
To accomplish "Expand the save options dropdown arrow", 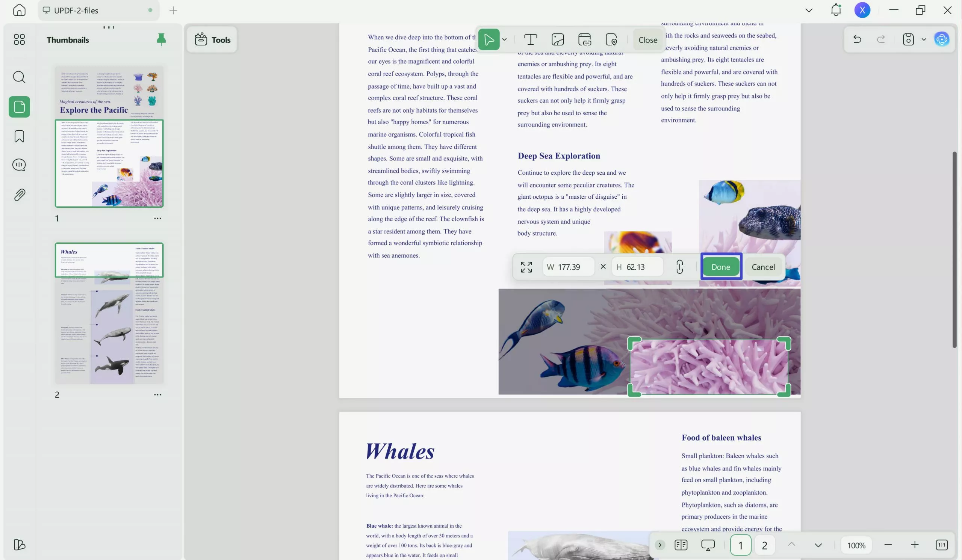I will tap(924, 39).
